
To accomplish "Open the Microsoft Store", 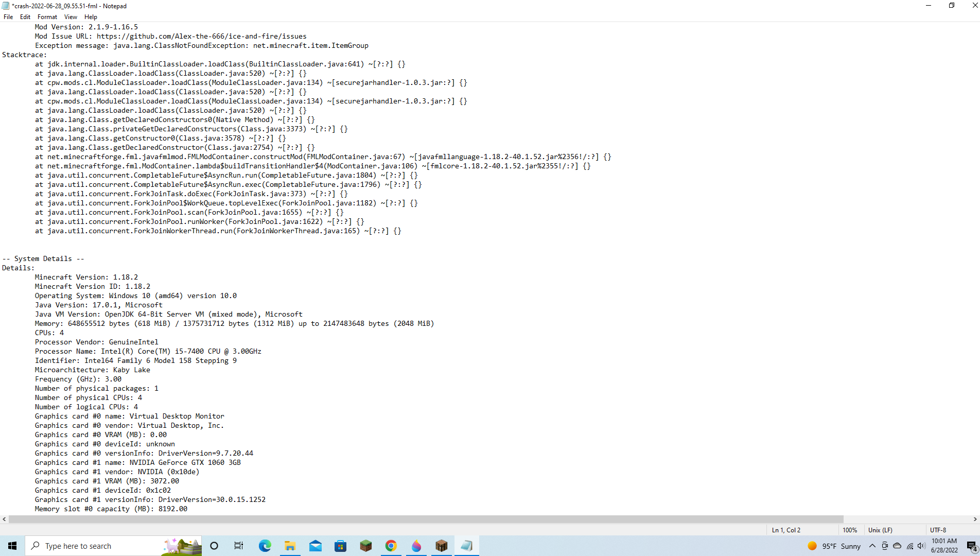I will (341, 546).
